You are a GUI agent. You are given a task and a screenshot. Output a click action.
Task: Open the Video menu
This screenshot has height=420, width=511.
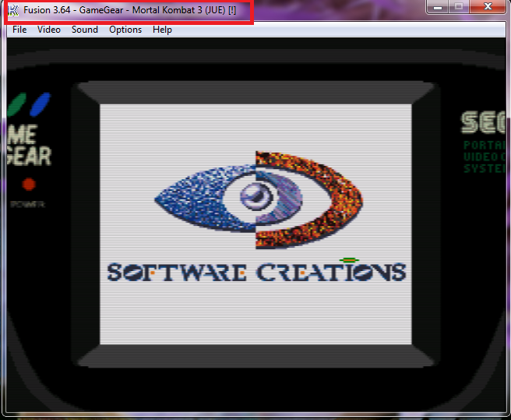[x=49, y=30]
